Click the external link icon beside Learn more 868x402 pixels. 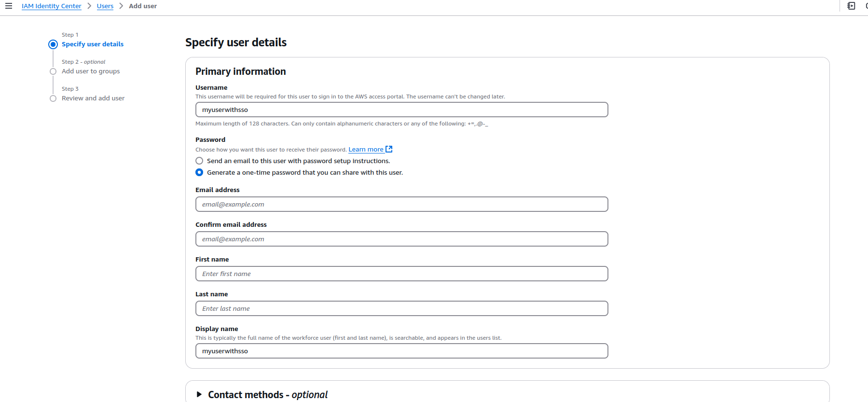[389, 149]
